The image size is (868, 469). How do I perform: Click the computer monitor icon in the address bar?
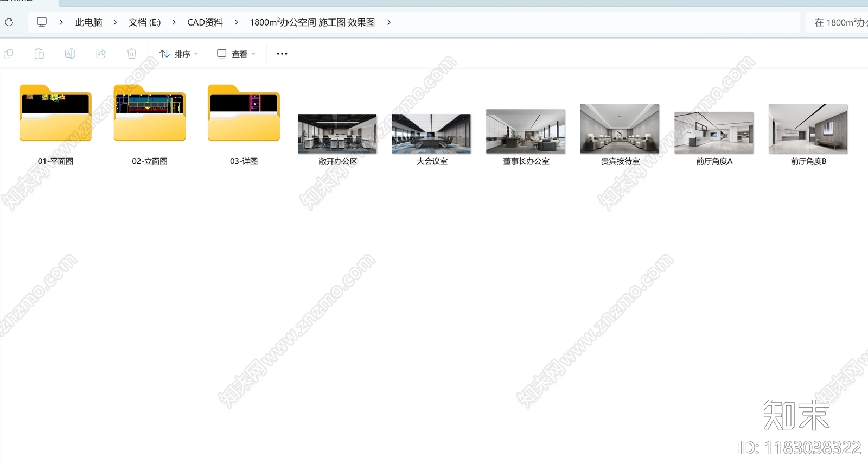pos(42,22)
